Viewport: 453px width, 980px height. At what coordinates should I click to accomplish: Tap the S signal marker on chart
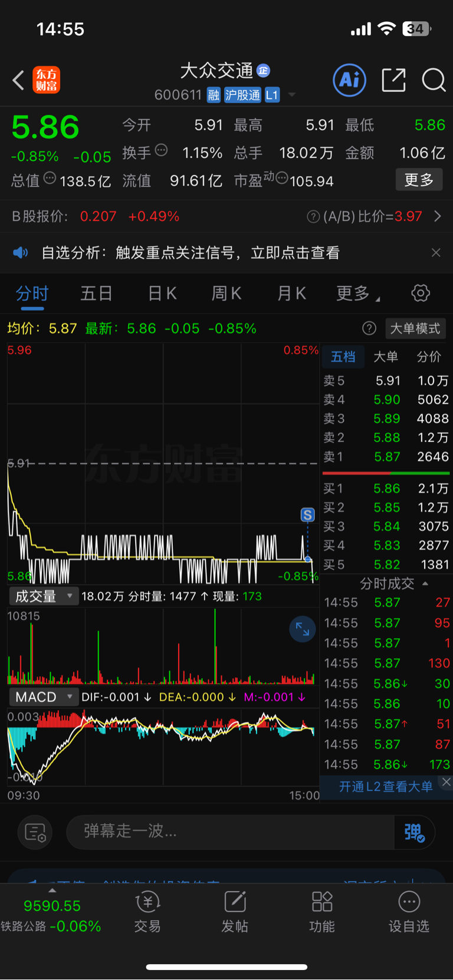(307, 515)
